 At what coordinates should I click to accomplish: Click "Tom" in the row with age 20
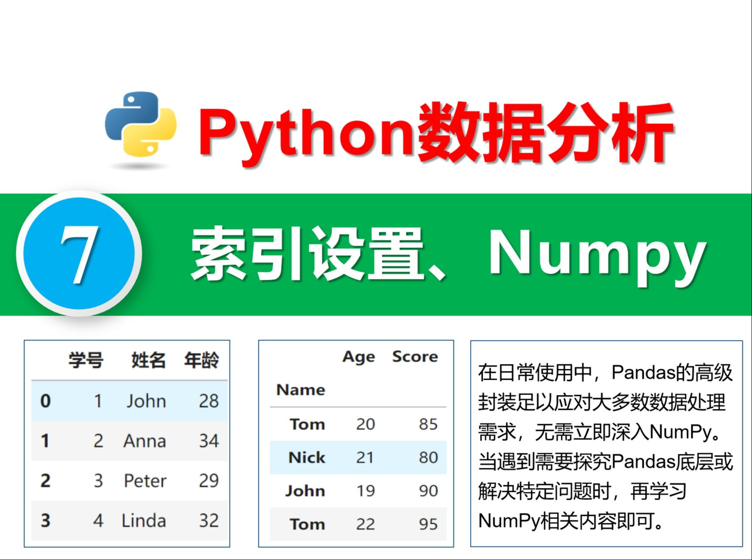tap(307, 424)
